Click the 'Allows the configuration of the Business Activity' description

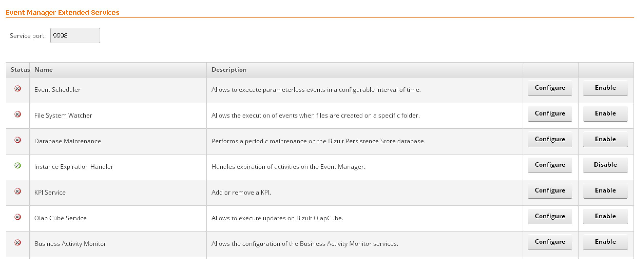pyautogui.click(x=305, y=244)
